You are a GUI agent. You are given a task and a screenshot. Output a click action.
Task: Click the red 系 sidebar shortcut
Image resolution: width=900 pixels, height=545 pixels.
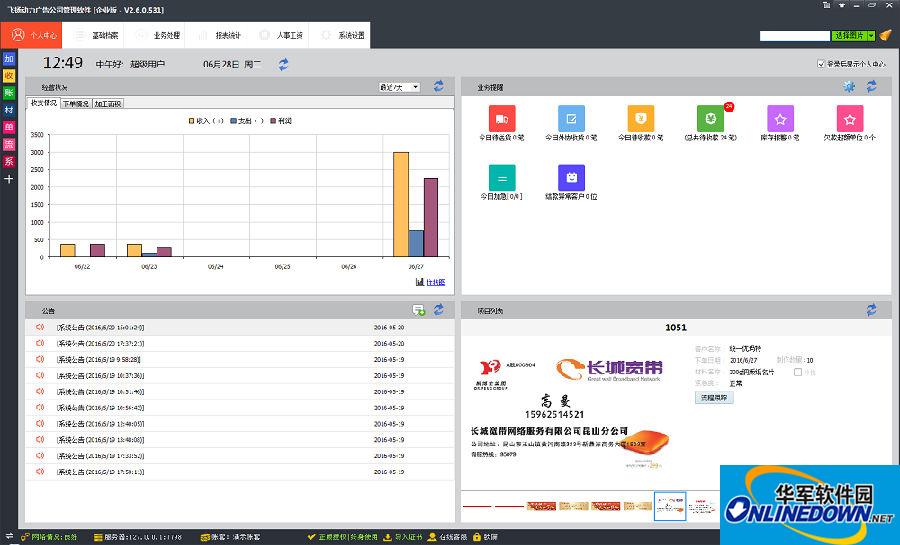click(x=9, y=162)
